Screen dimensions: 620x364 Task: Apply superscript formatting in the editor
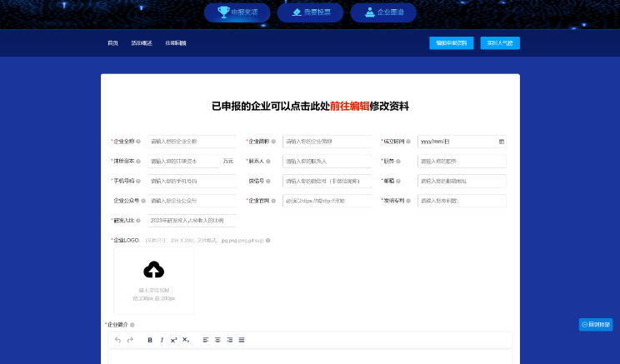[173, 340]
